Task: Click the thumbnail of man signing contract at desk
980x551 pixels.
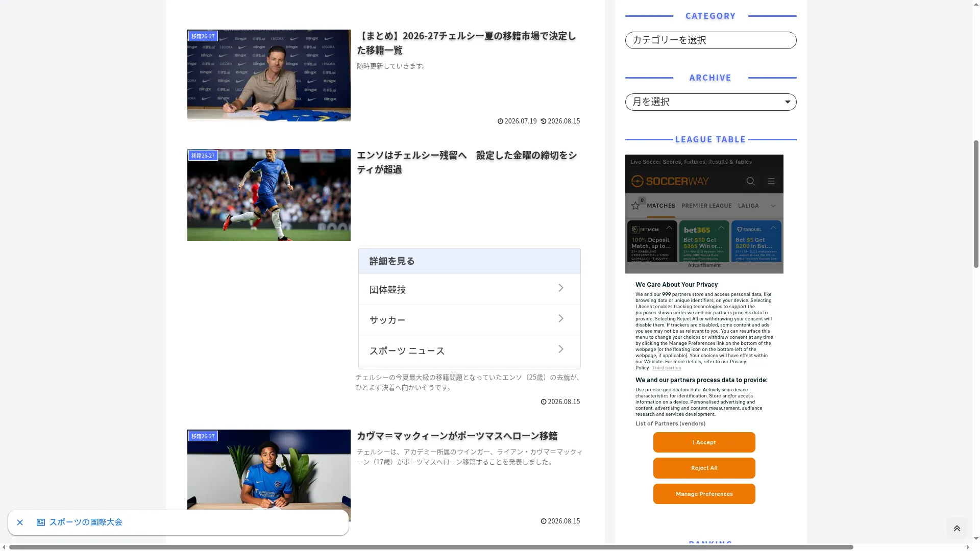Action: tap(269, 76)
